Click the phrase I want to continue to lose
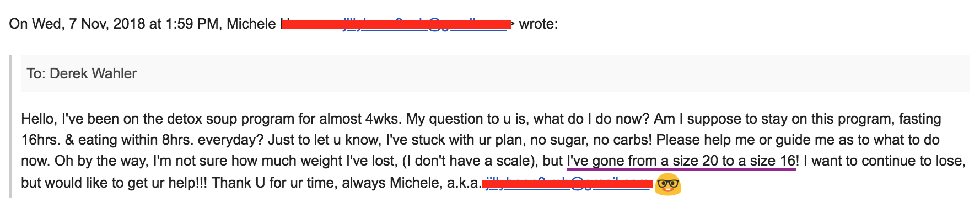The width and height of the screenshot is (980, 213). point(884,161)
